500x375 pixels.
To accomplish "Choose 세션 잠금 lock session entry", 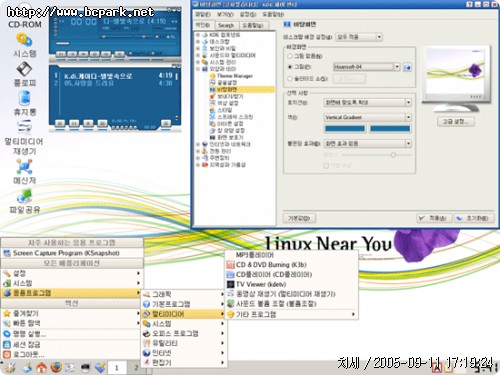I will pos(72,344).
